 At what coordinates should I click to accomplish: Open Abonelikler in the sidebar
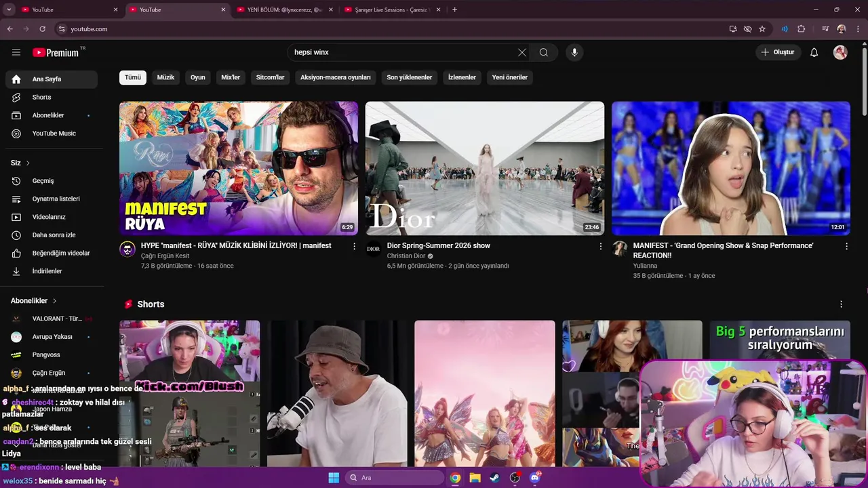[52, 115]
